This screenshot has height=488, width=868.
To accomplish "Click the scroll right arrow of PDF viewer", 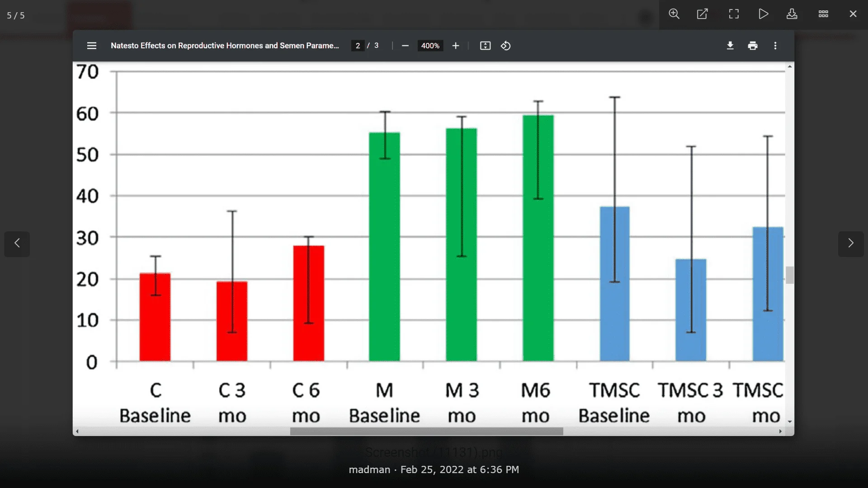I will [x=780, y=432].
